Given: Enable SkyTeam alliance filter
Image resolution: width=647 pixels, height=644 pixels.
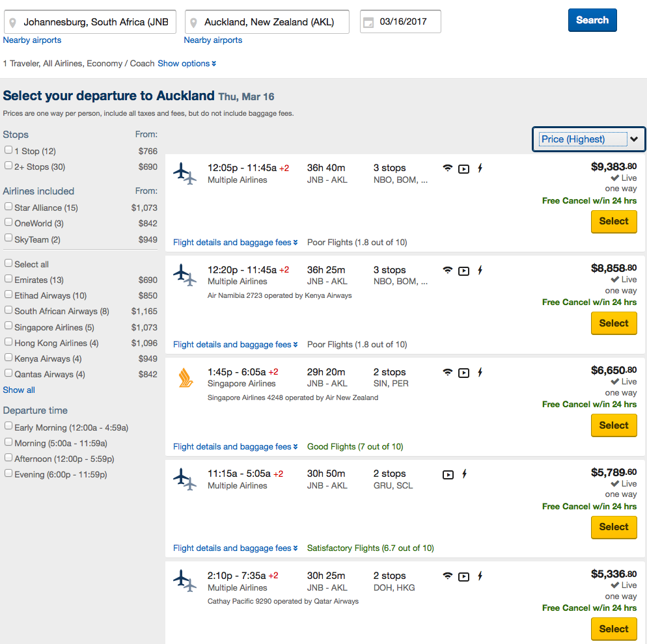Looking at the screenshot, I should tap(8, 238).
